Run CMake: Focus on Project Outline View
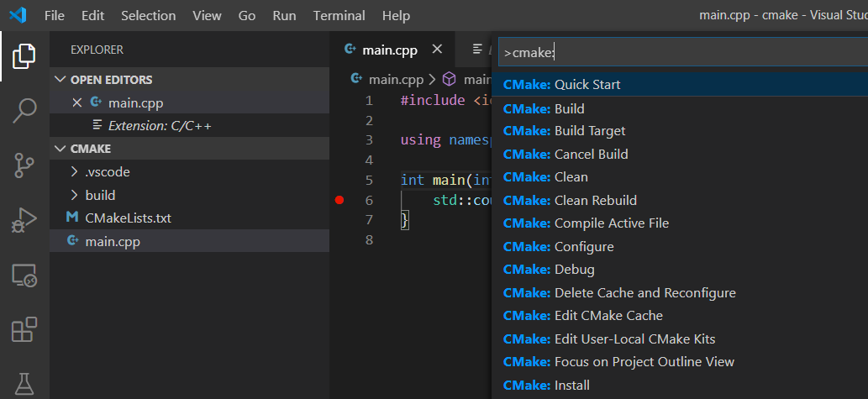The width and height of the screenshot is (868, 399). (680, 362)
